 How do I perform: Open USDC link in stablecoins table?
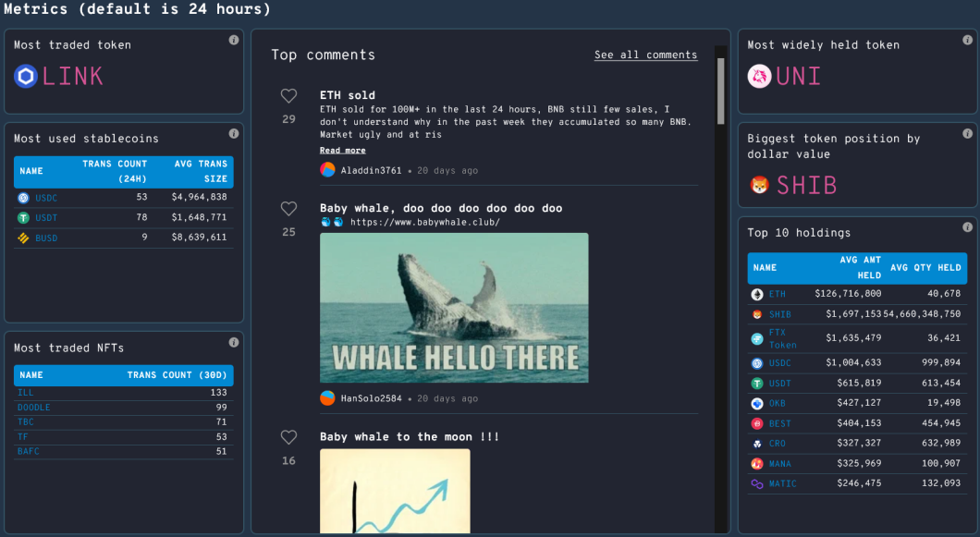pos(46,198)
